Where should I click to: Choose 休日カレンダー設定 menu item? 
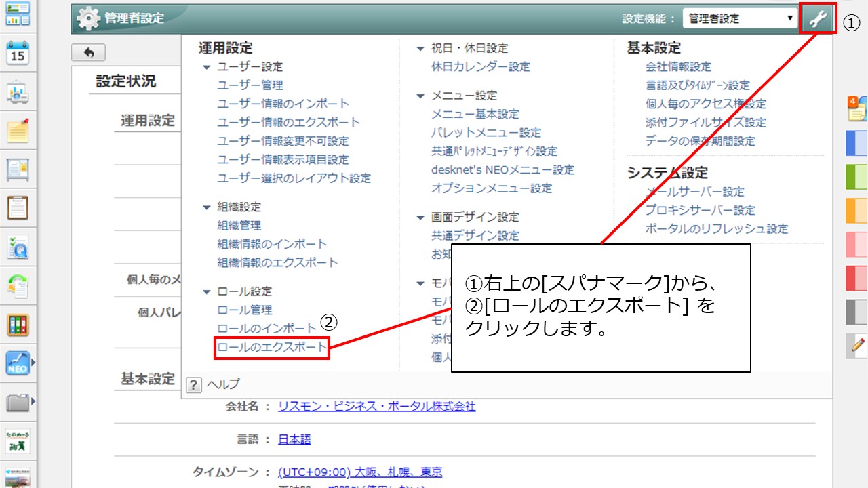coord(480,67)
